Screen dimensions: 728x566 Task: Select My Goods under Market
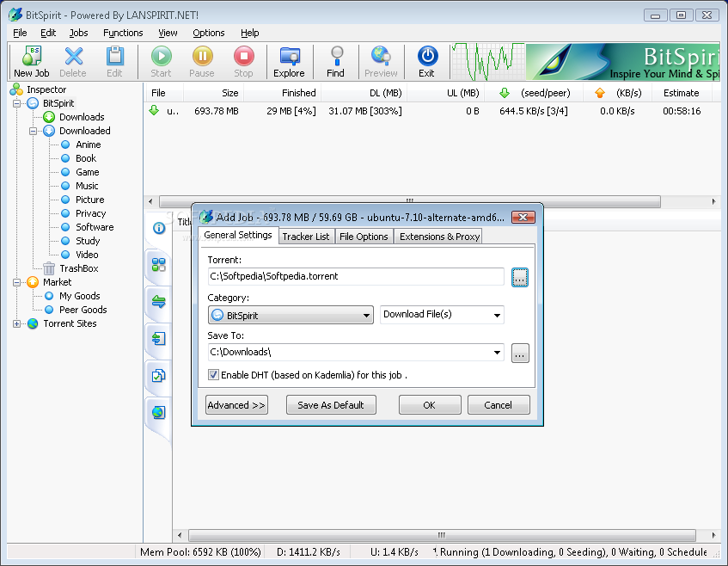79,296
